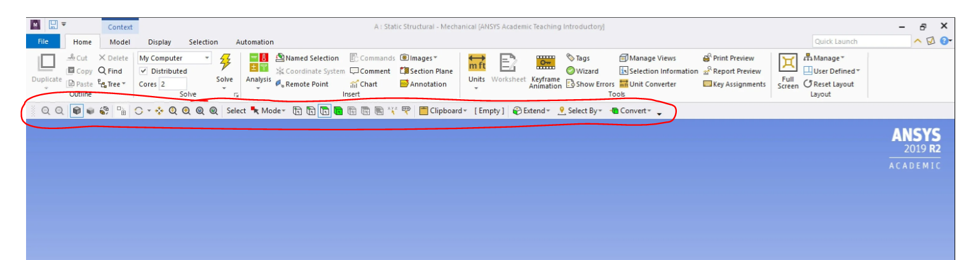Add a Section Plane

426,71
